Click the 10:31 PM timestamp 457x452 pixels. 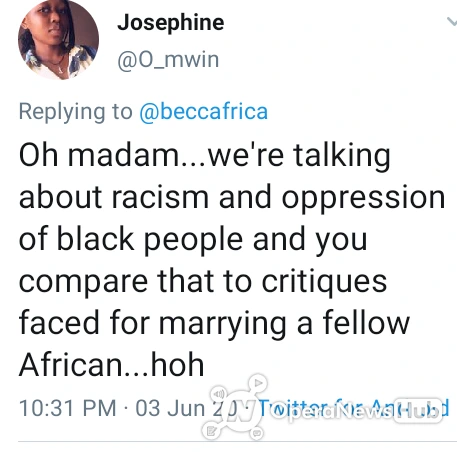click(68, 408)
